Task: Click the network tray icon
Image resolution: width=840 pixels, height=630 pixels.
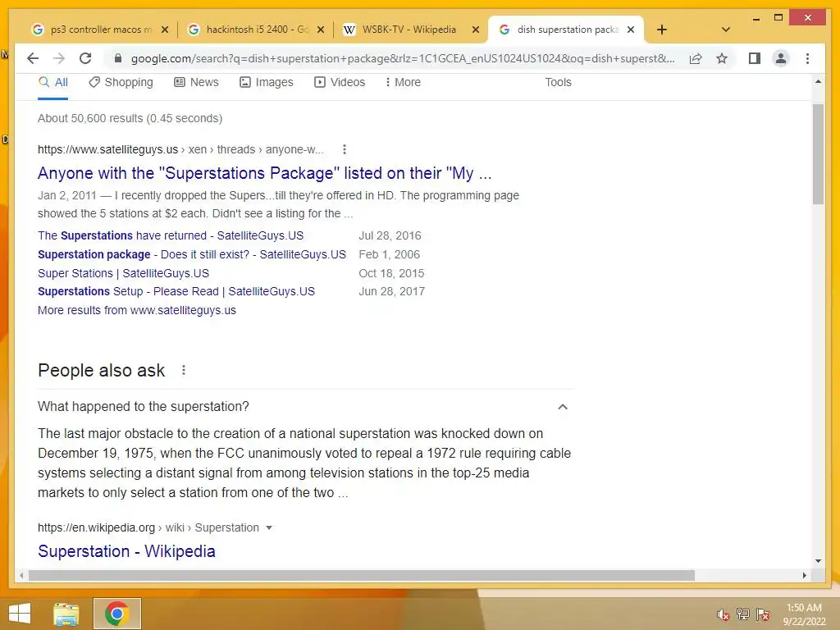Action: (x=743, y=614)
